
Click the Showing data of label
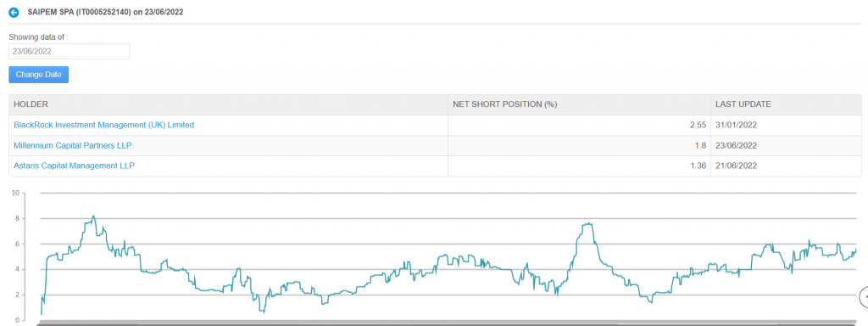38,37
